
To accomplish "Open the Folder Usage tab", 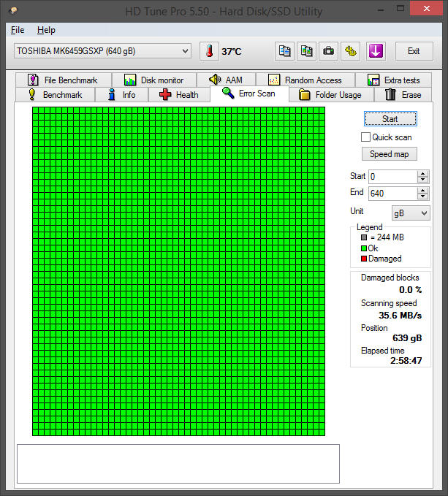I will tap(331, 94).
